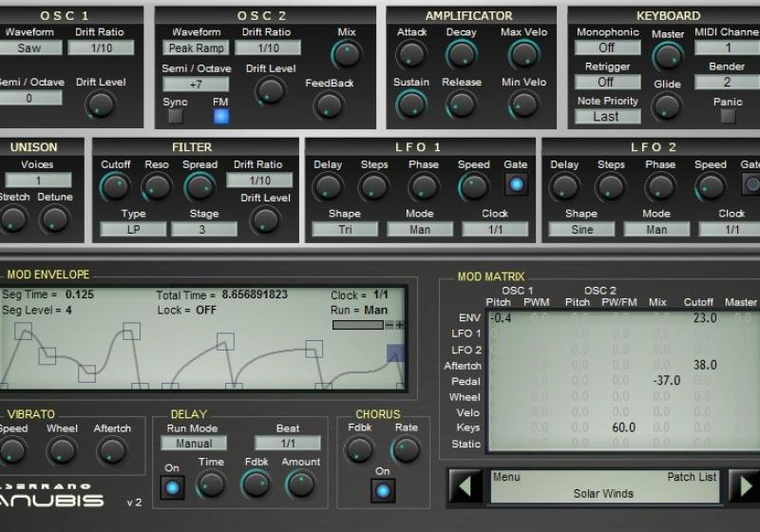Click the OSC 2 Mix knob
760x532 pixels.
click(347, 54)
